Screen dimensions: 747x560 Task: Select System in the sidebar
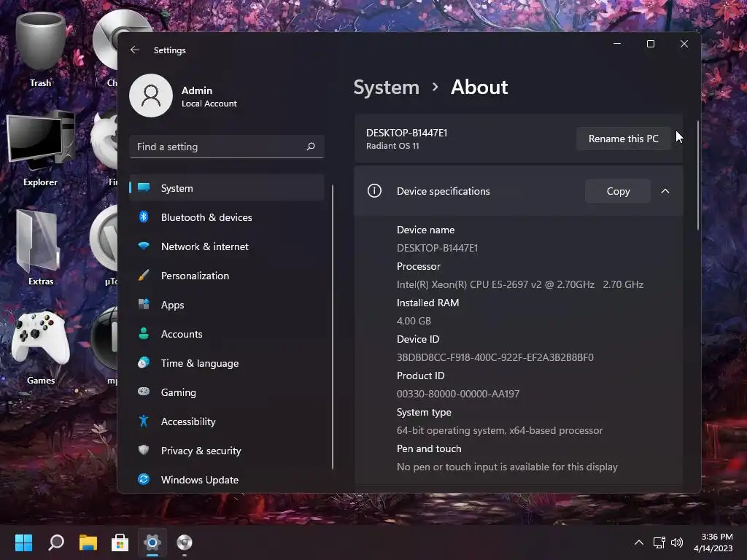pyautogui.click(x=227, y=188)
